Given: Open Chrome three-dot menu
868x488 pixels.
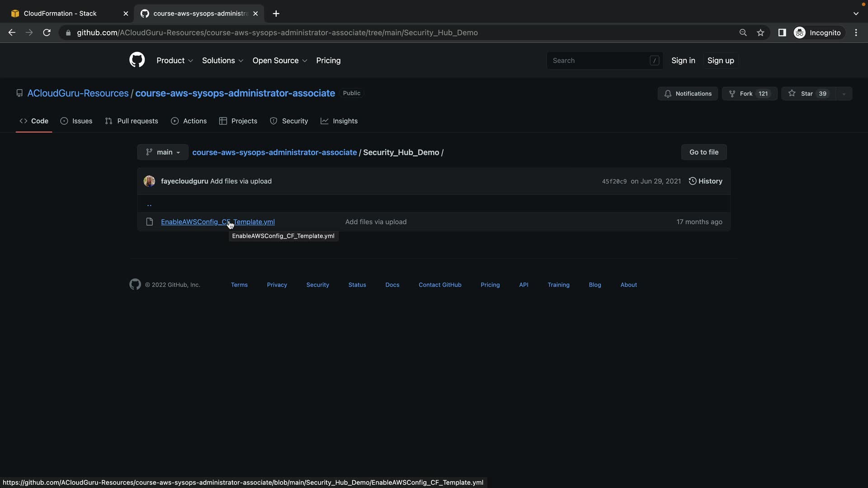Looking at the screenshot, I should pyautogui.click(x=856, y=33).
